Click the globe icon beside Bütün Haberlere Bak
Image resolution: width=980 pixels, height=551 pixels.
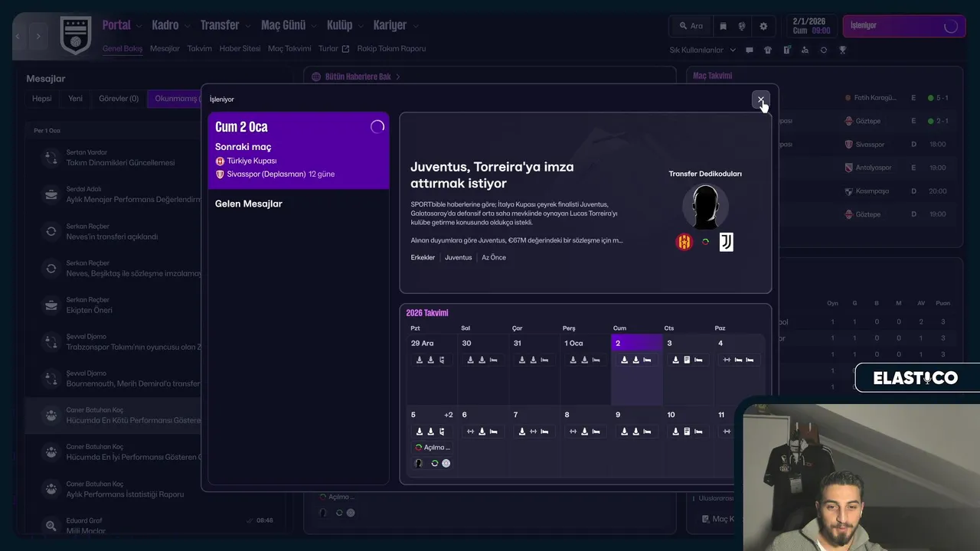tap(316, 77)
